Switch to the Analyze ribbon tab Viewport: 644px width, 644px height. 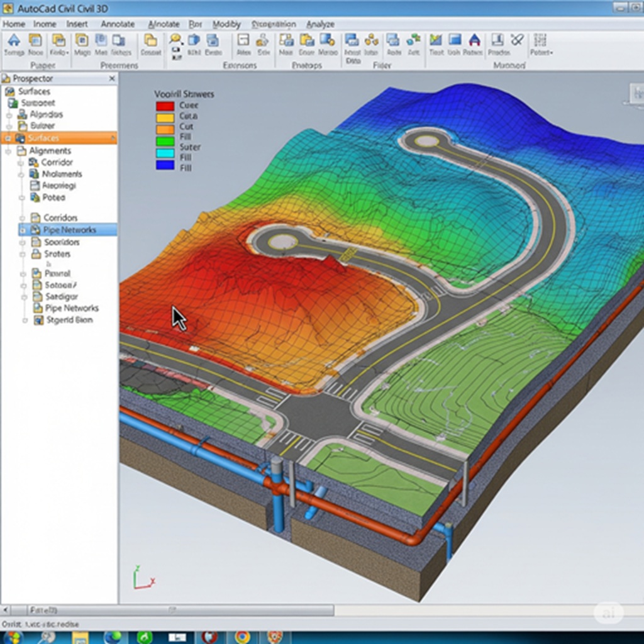320,24
